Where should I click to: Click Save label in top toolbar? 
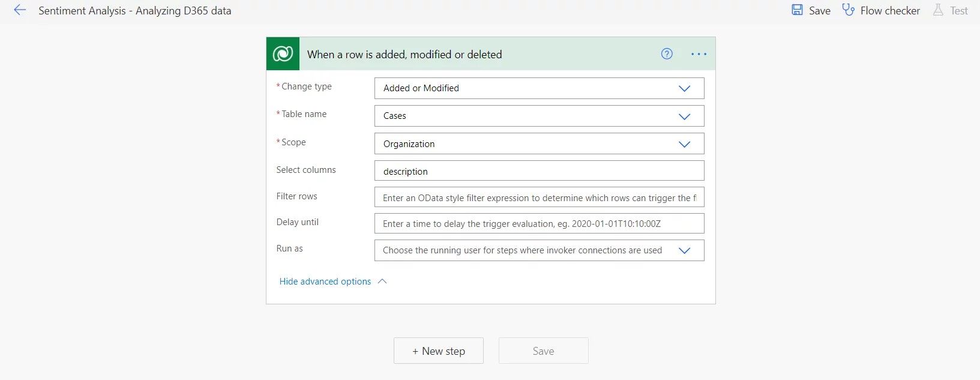point(820,11)
